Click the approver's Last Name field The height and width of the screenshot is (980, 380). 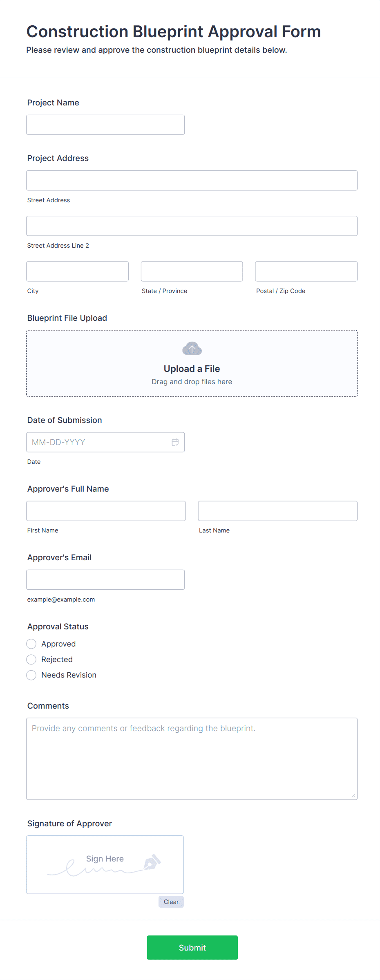point(277,510)
